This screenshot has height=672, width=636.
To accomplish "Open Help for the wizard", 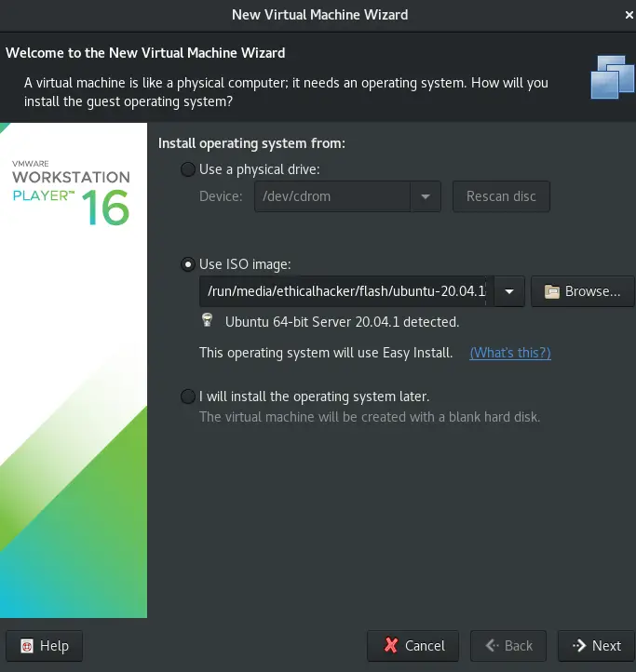I will (44, 645).
